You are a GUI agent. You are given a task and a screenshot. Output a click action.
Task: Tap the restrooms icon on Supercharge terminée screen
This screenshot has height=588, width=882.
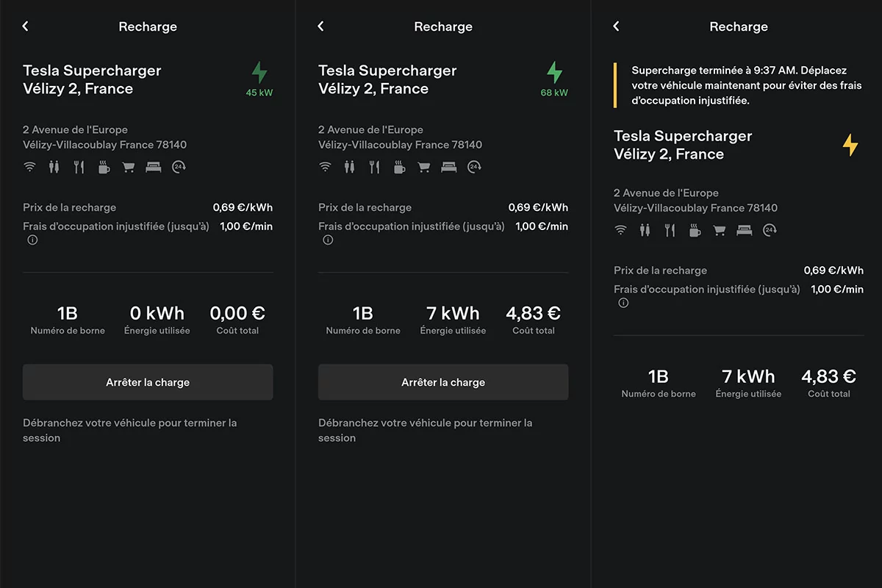click(644, 230)
